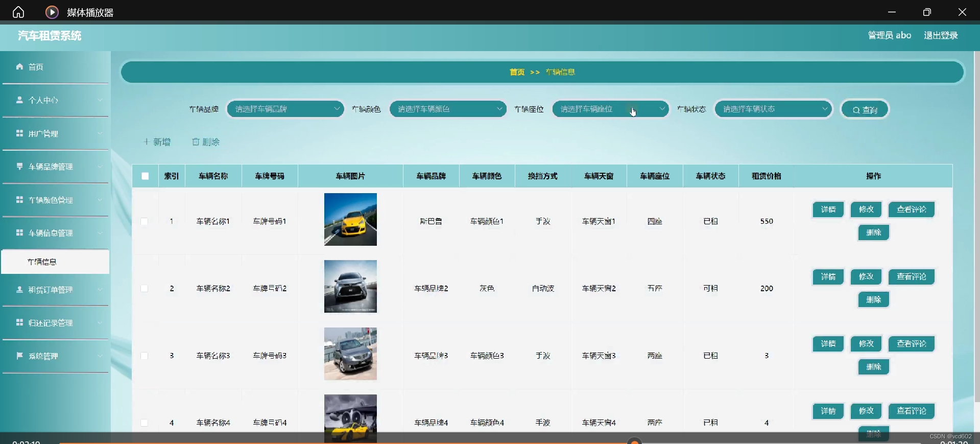Click the person icon beside 个人中心
Screen dimensions: 980x444
(x=19, y=100)
